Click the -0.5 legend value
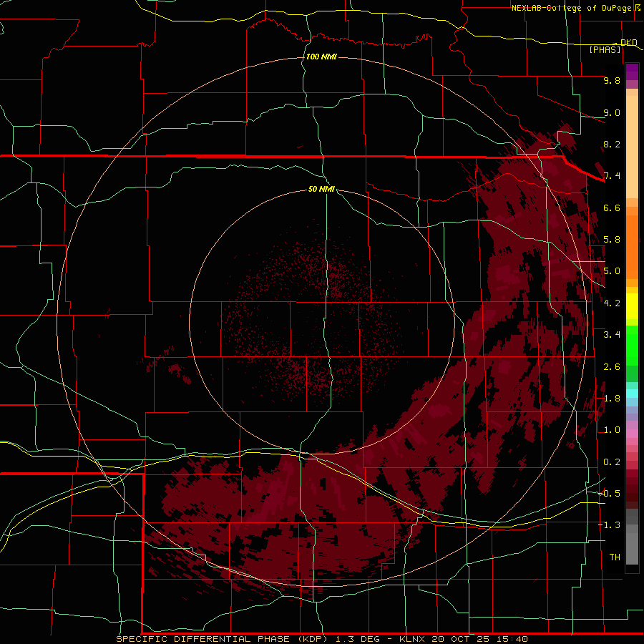 point(609,494)
